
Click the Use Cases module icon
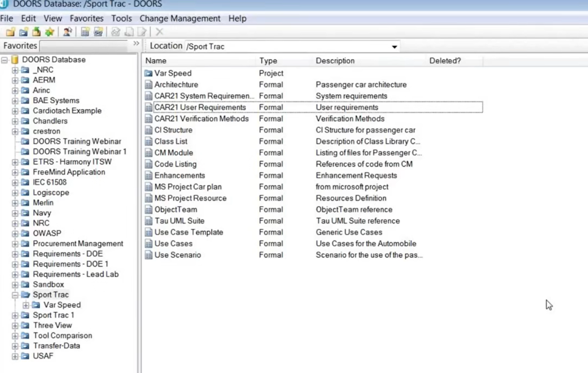[148, 244]
